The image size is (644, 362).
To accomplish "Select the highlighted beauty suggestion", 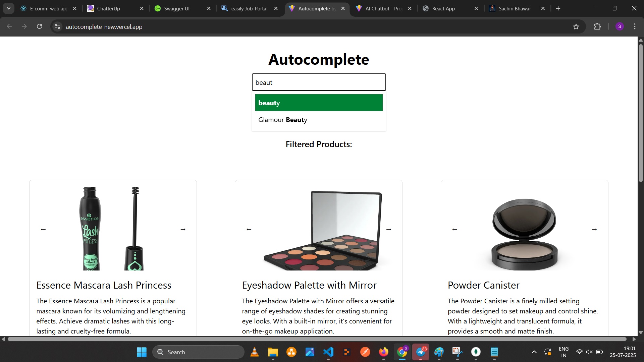I will point(319,103).
